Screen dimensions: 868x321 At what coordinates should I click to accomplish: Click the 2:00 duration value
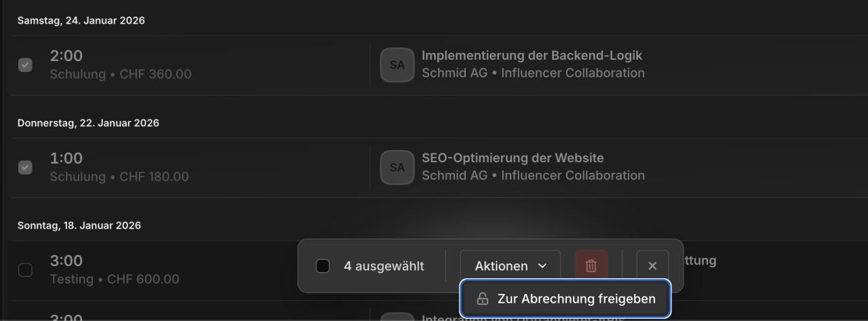[x=66, y=56]
